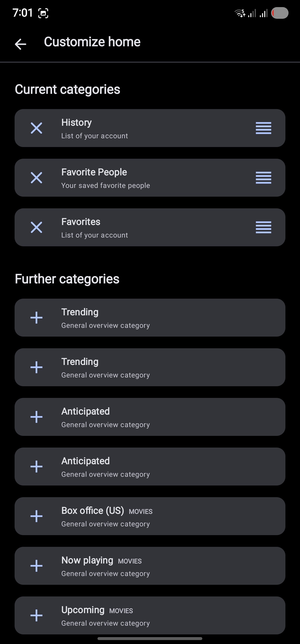
Task: Tap the reorder handle for Favorite People
Action: (263, 178)
